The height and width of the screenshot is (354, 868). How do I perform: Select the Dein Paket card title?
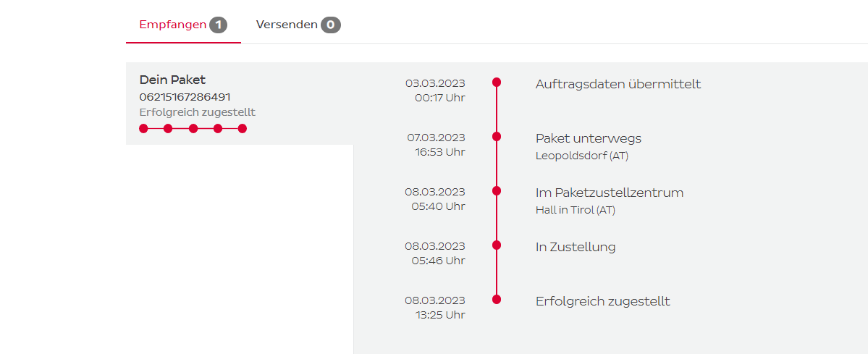pos(172,80)
